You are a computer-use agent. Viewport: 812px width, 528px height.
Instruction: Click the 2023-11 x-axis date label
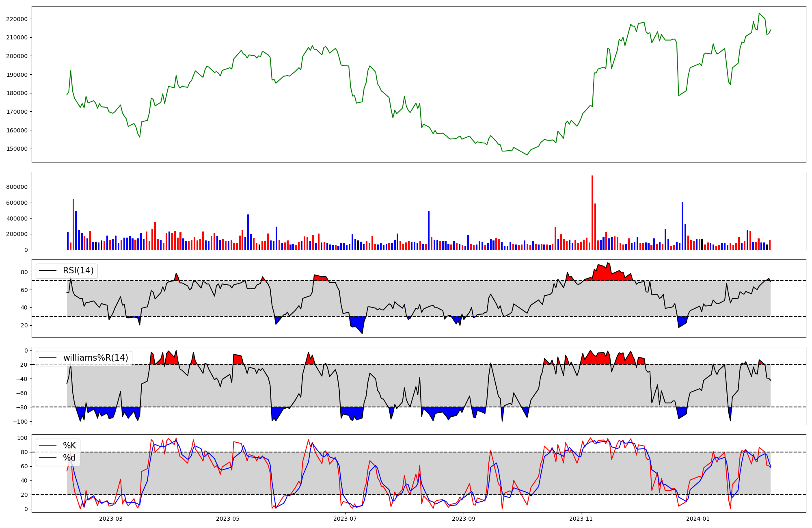click(581, 519)
